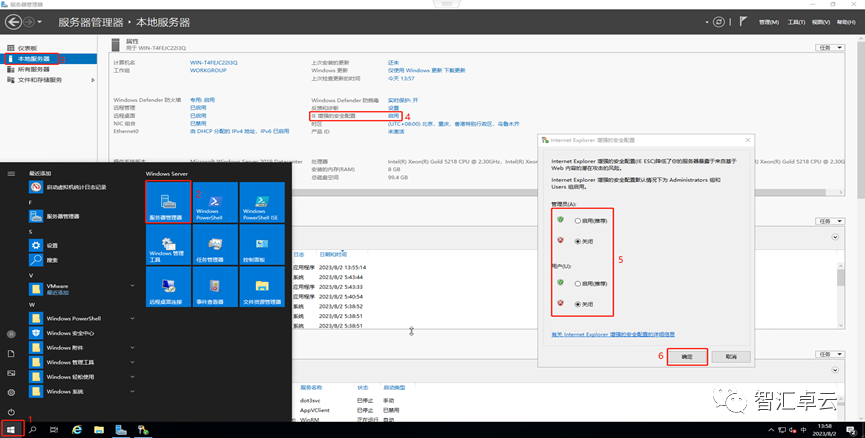Expand the Windows 轻松使用 folder
865x438 pixels.
coord(132,377)
